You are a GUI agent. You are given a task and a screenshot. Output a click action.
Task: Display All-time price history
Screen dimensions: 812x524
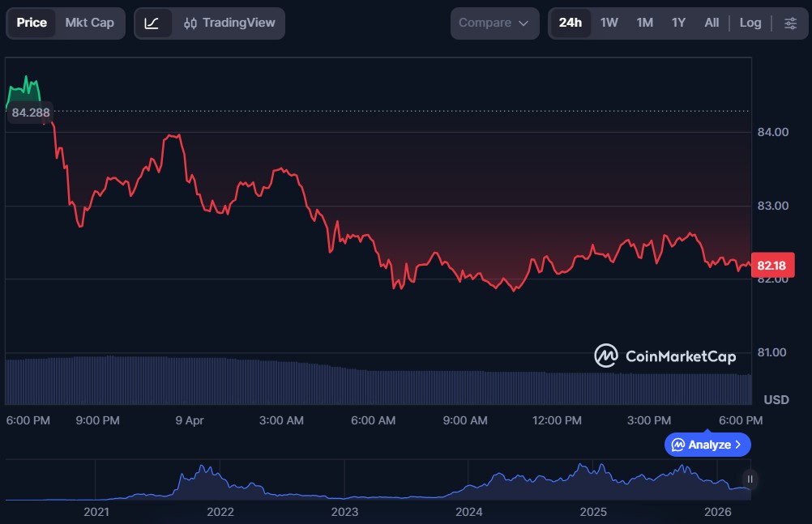coord(712,23)
